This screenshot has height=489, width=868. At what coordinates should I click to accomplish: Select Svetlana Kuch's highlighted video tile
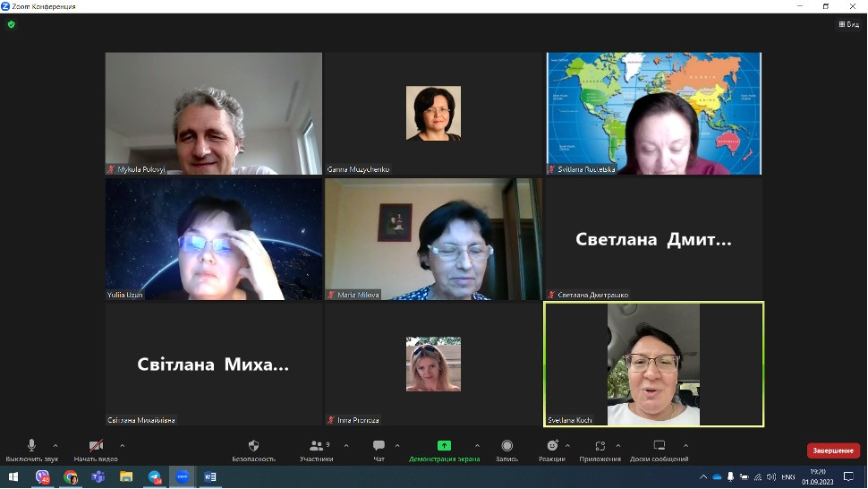pos(654,365)
